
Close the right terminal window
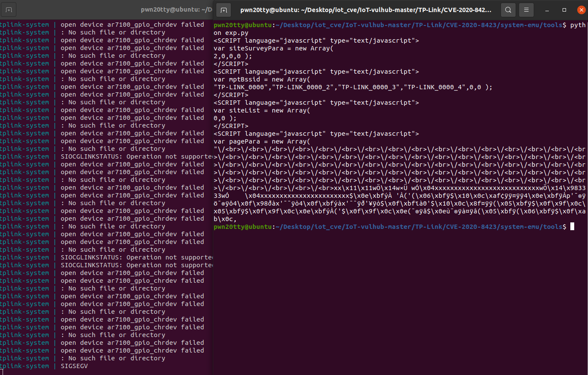[x=581, y=9]
